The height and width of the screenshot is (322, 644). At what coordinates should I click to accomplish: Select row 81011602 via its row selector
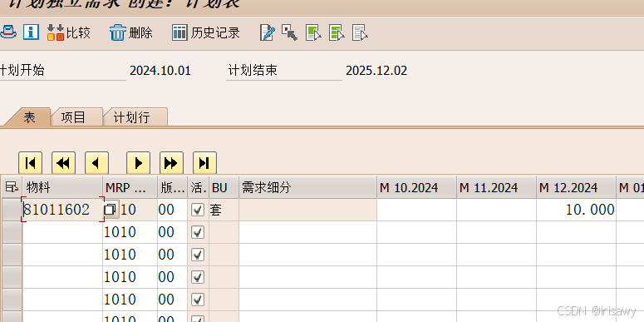(12, 210)
